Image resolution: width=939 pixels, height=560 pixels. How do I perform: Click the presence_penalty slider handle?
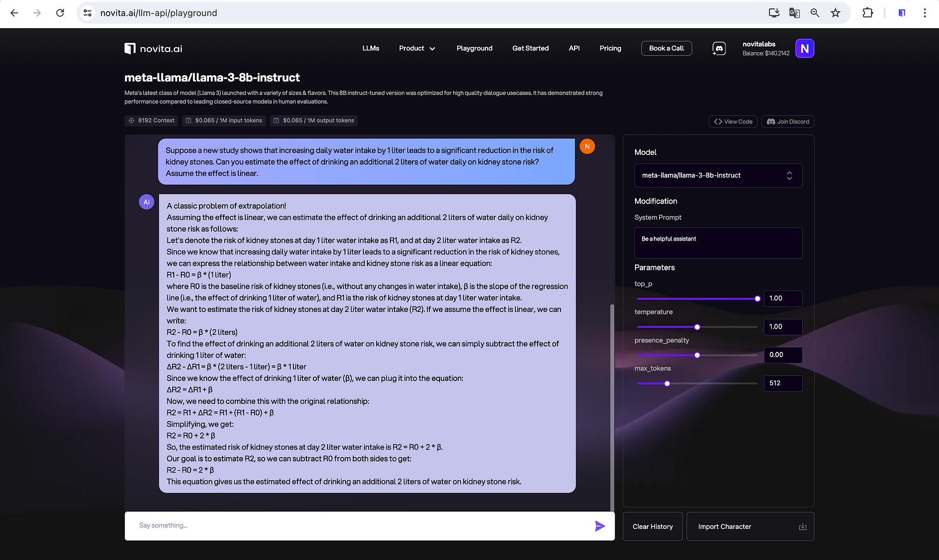pos(697,355)
